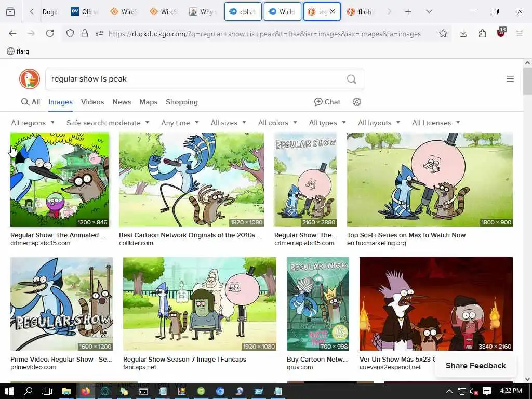Switch to the Videos search tab
The image size is (532, 399).
tap(92, 102)
